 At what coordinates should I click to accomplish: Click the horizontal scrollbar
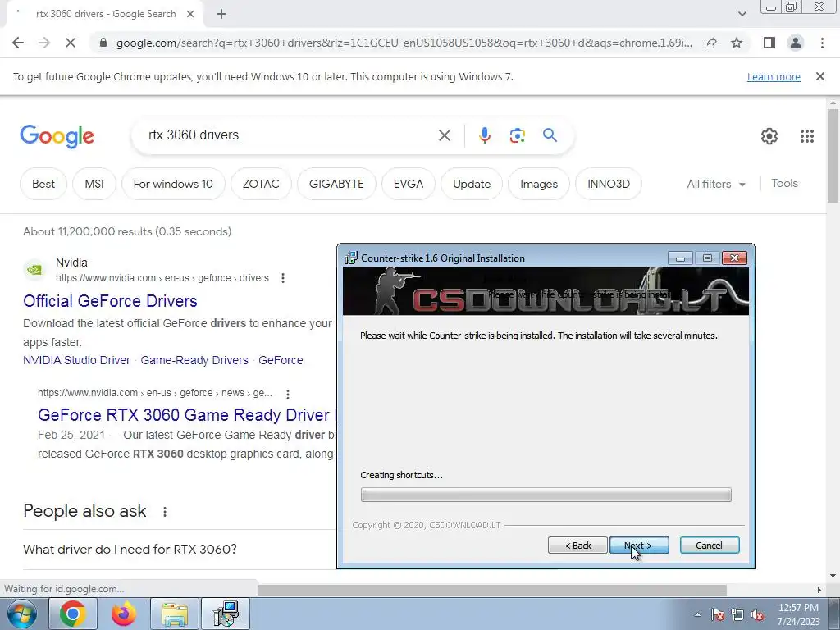(x=491, y=590)
